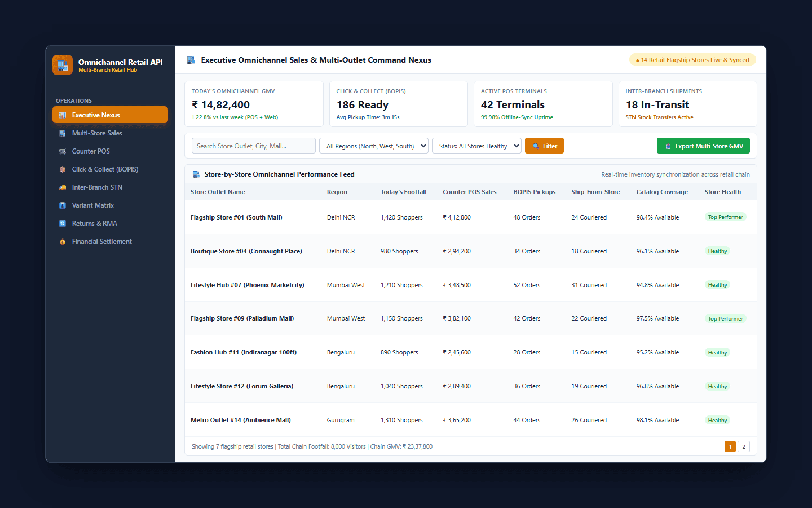Open Multi-Store Sales section

110,133
